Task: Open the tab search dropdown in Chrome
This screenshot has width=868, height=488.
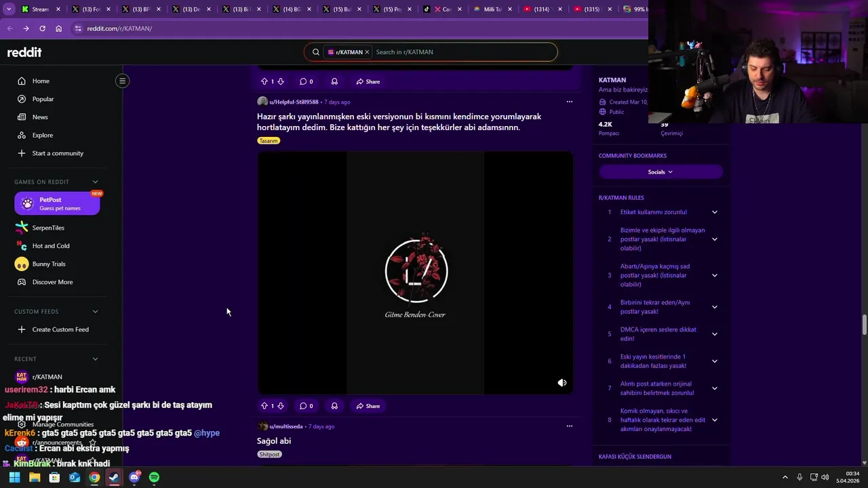Action: (9, 9)
